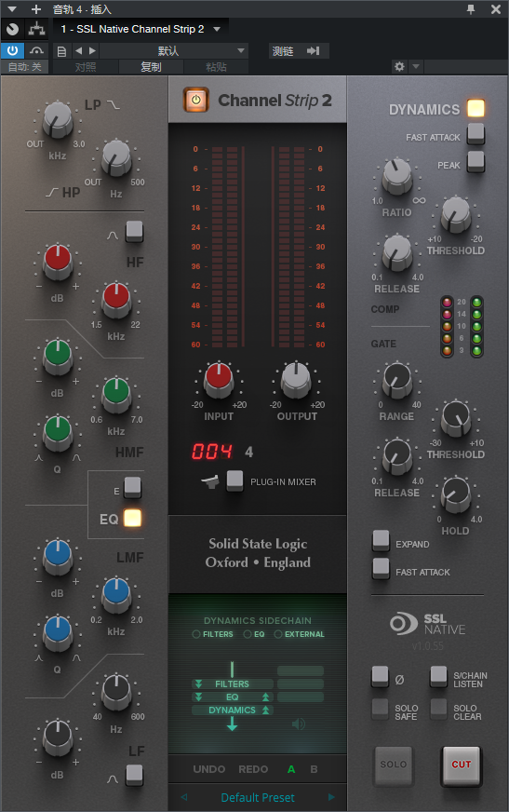The height and width of the screenshot is (812, 509).
Task: Click the gate HOLD knob
Action: [x=456, y=494]
